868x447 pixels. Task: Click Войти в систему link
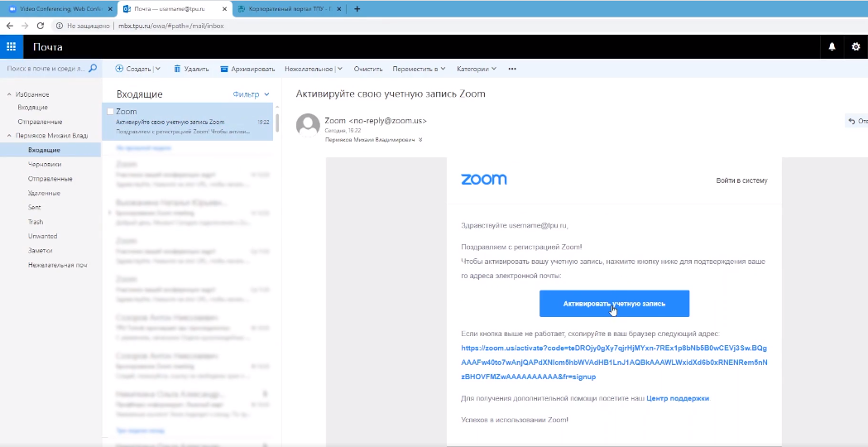pos(741,180)
